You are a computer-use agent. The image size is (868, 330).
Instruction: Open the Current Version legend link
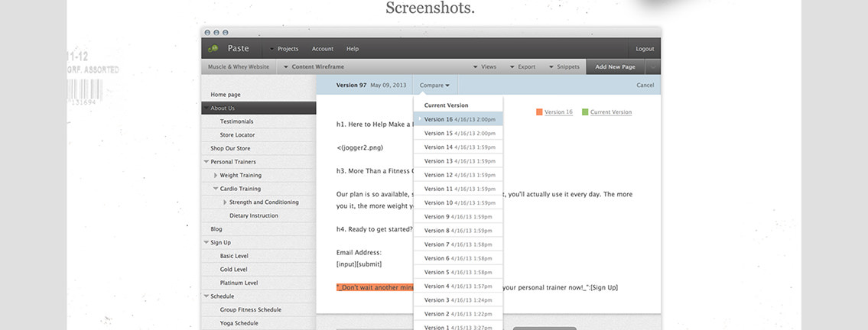click(610, 112)
